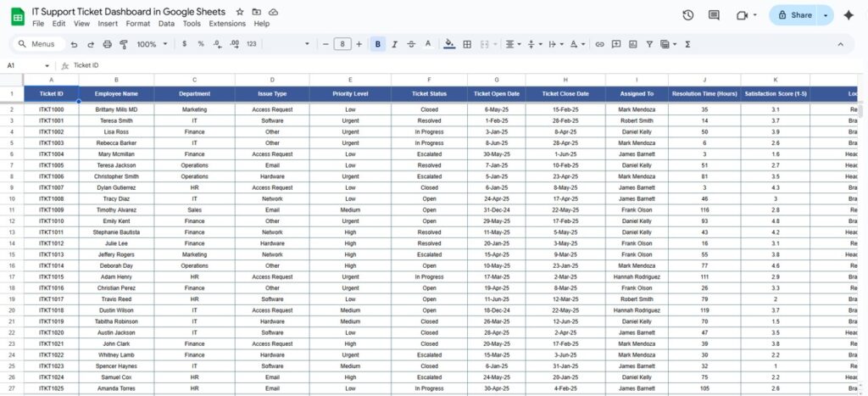Open the View menu
The width and height of the screenshot is (868, 396).
81,24
